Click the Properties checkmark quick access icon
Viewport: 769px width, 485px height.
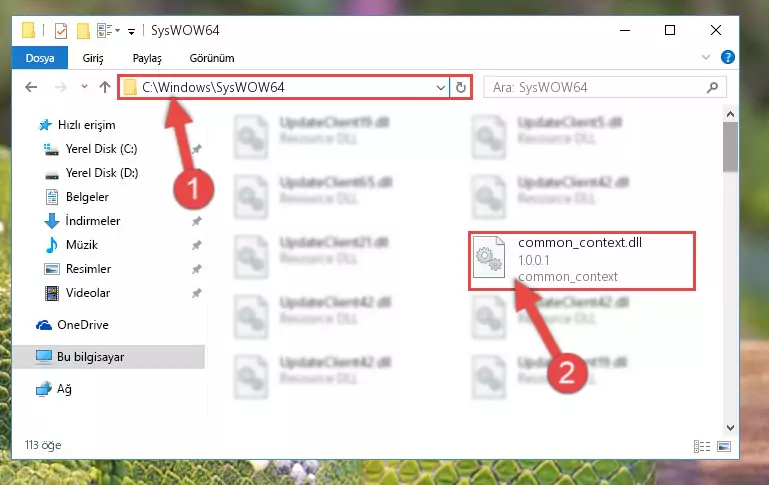coord(61,31)
